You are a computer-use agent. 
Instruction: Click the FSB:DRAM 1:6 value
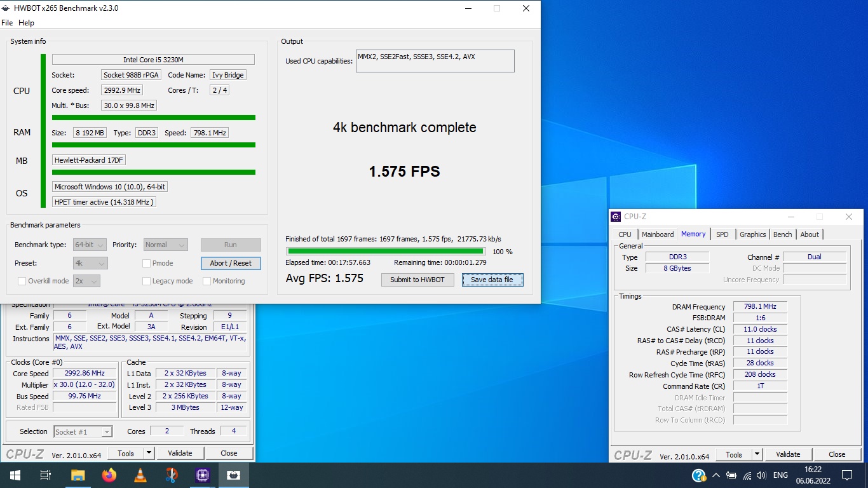coord(760,318)
